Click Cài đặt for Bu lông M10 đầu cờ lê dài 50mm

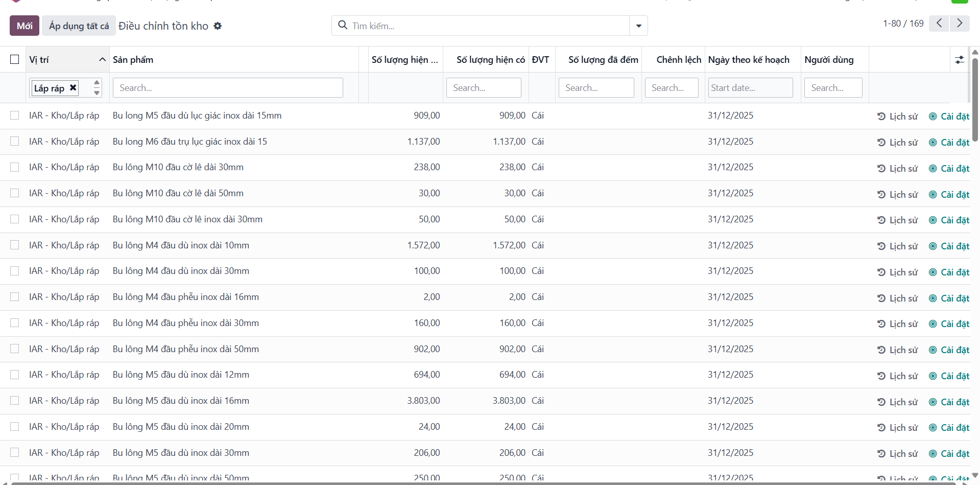coord(949,195)
